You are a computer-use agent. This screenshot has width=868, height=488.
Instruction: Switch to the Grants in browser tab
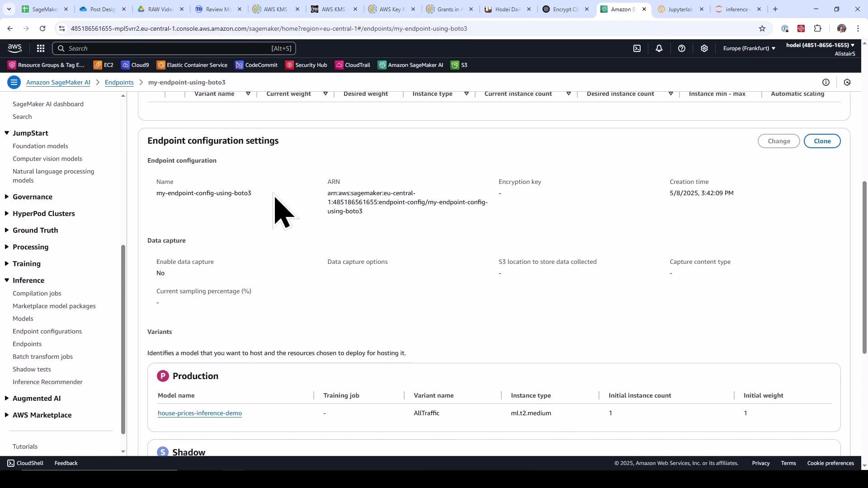tap(450, 9)
